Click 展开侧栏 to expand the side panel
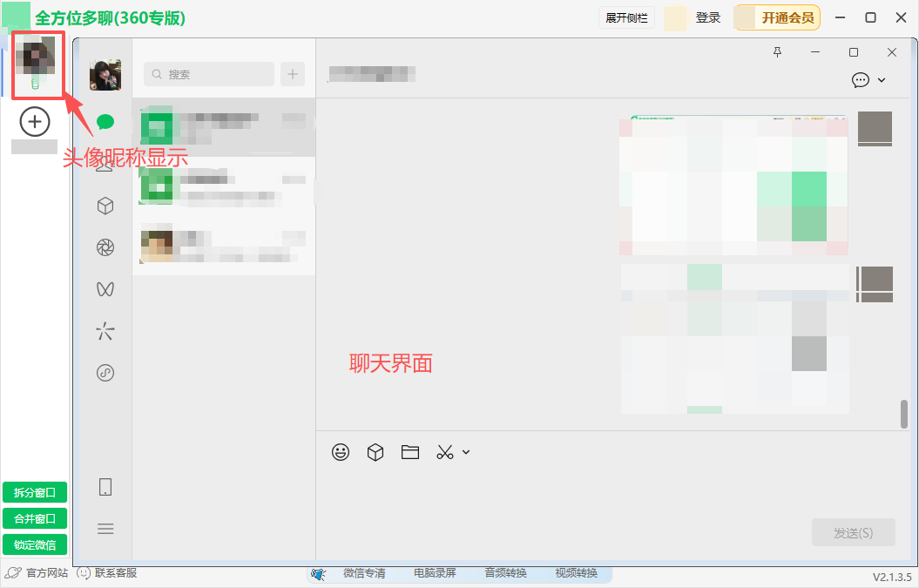The height and width of the screenshot is (588, 919). [625, 17]
